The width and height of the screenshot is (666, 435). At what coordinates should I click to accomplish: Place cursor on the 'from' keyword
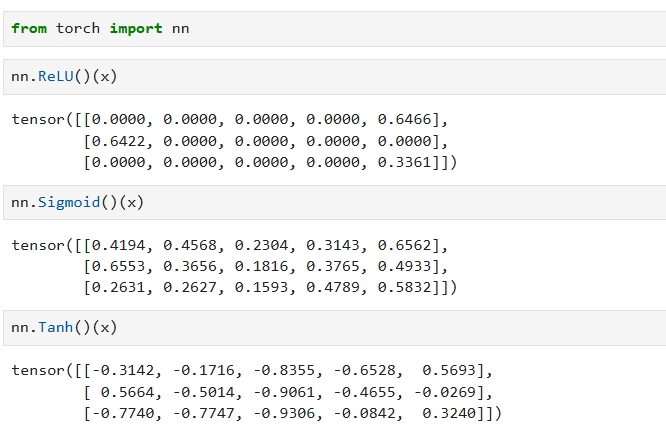tap(29, 28)
